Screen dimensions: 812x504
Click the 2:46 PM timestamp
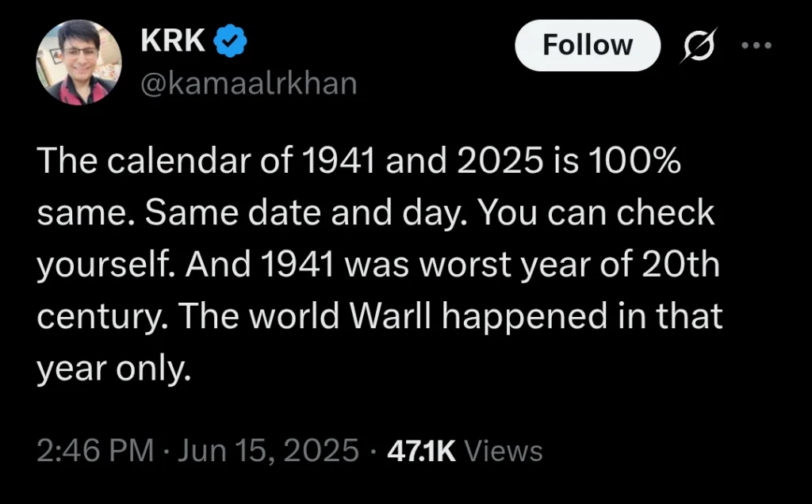pyautogui.click(x=95, y=450)
